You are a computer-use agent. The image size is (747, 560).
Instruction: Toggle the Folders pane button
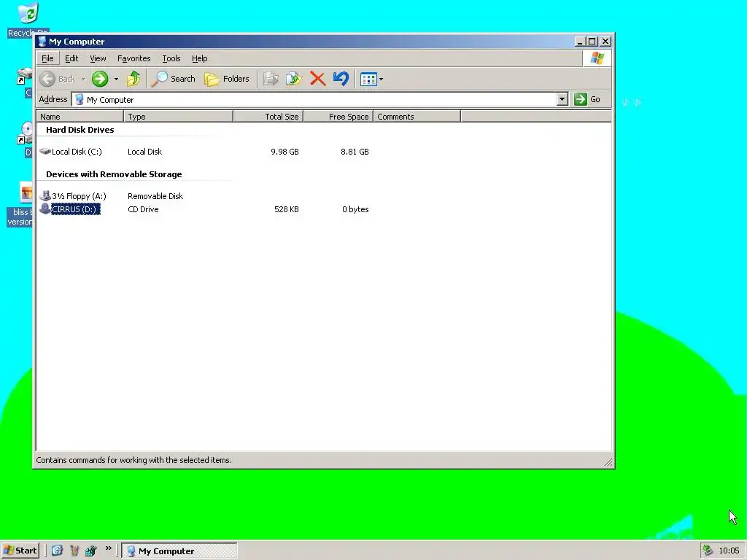click(227, 79)
